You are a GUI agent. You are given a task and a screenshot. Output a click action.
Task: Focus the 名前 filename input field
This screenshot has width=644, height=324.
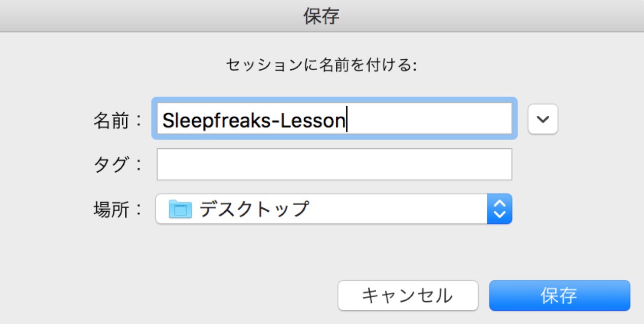[x=334, y=118]
